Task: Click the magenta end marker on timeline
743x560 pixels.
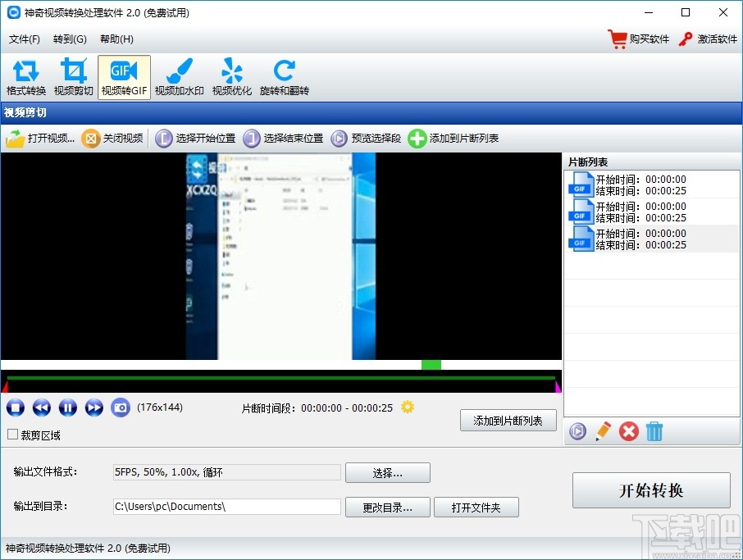Action: pos(558,387)
